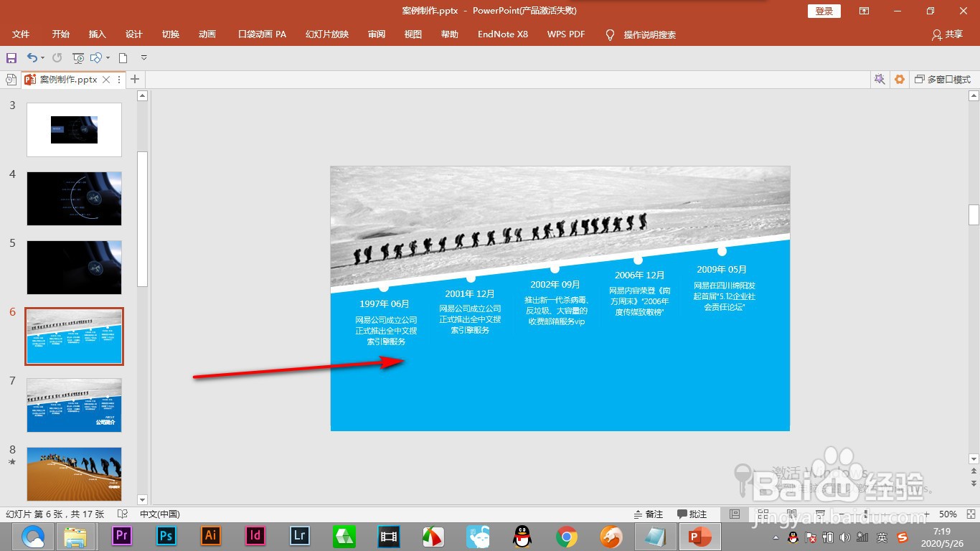Open the EndNote X8 tab
The height and width of the screenshot is (551, 980).
pyautogui.click(x=503, y=34)
